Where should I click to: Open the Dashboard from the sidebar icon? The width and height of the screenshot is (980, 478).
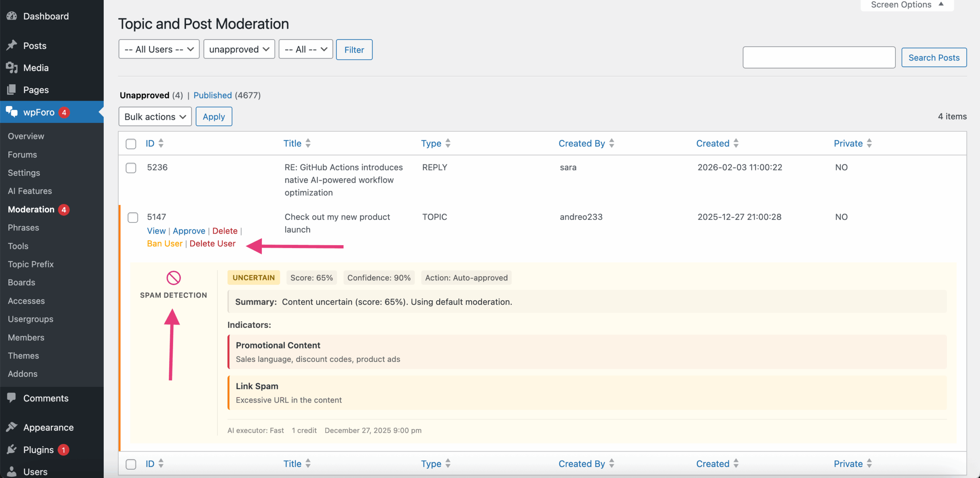pyautogui.click(x=12, y=16)
